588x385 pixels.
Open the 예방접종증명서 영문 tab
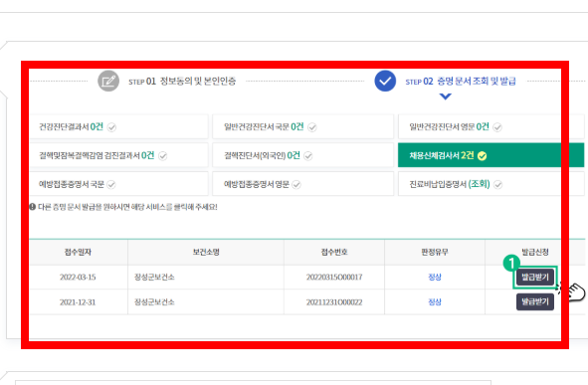[303, 184]
